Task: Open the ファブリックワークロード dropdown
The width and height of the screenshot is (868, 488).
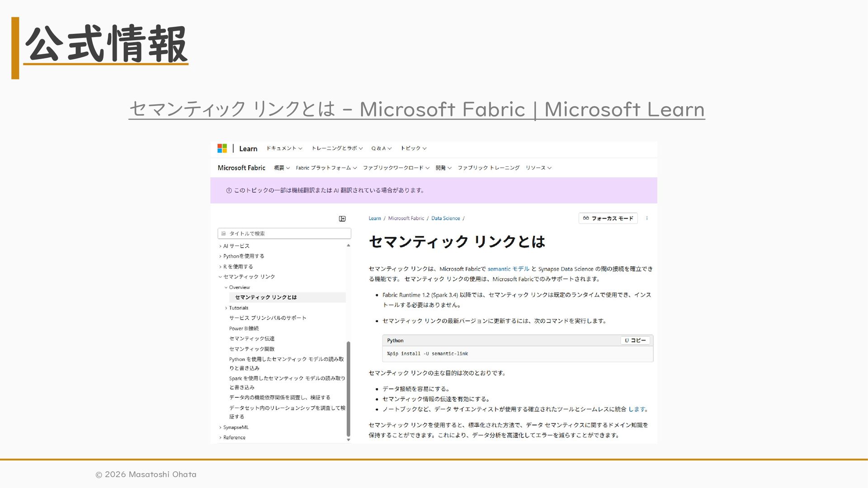Action: point(396,168)
